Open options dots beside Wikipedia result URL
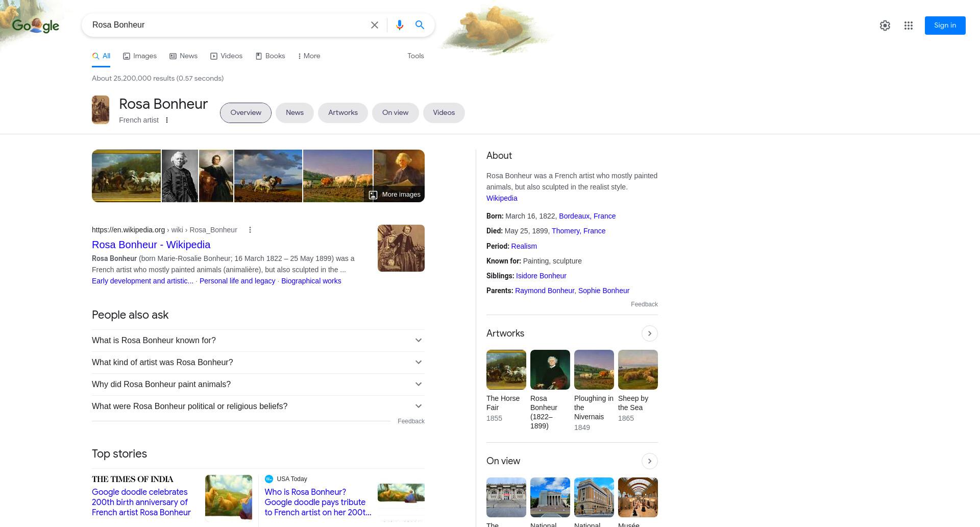 point(250,230)
